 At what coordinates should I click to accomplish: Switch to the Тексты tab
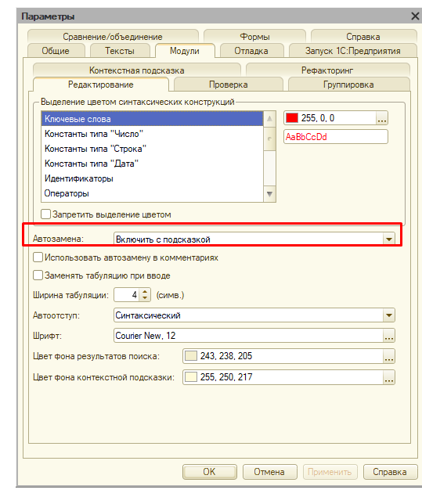click(x=120, y=51)
